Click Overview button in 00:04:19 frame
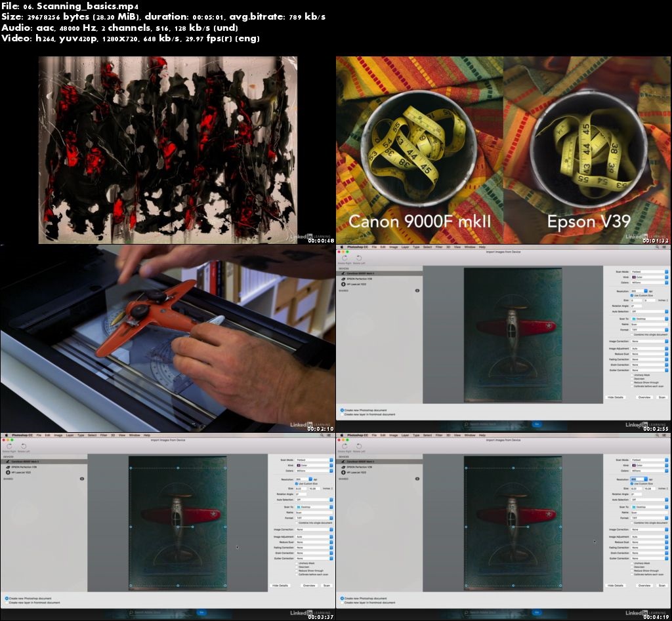The image size is (672, 621). (x=644, y=586)
